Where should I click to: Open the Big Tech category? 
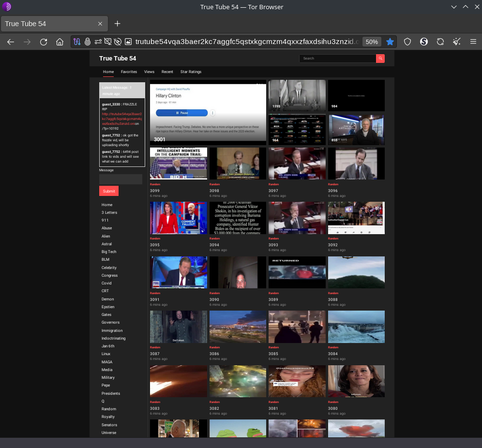[x=109, y=252]
